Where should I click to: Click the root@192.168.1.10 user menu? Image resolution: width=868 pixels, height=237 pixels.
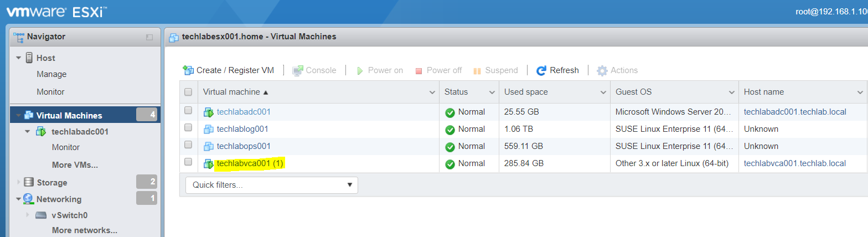point(831,11)
